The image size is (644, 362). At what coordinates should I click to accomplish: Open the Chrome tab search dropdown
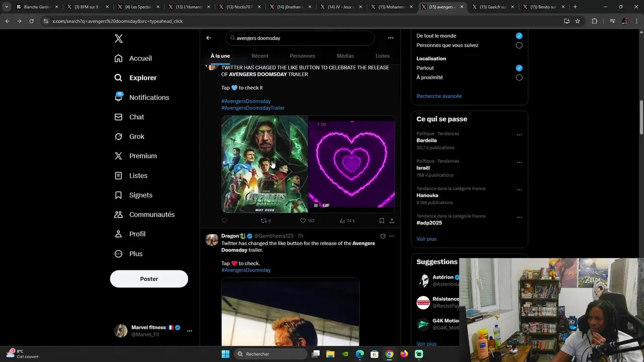click(x=7, y=7)
